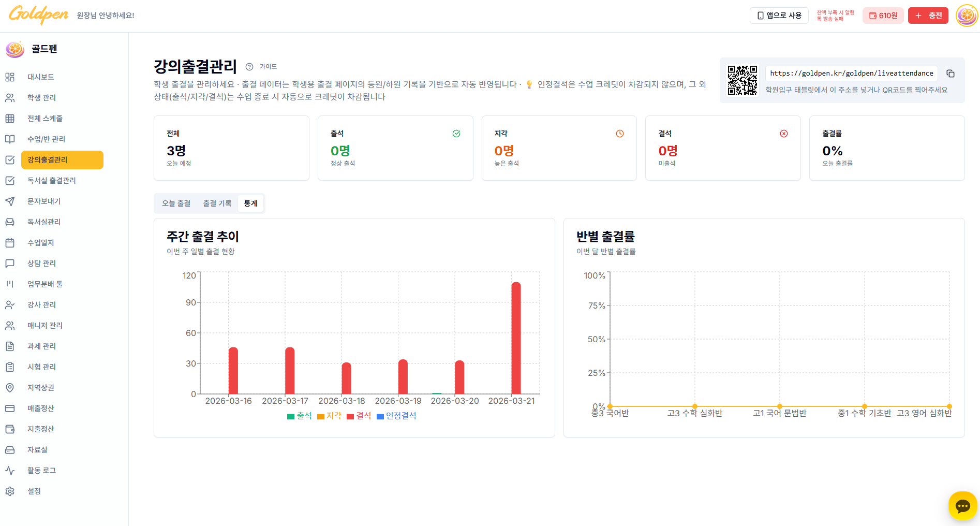Open the 설정 settings gear
980x526 pixels.
pos(34,491)
